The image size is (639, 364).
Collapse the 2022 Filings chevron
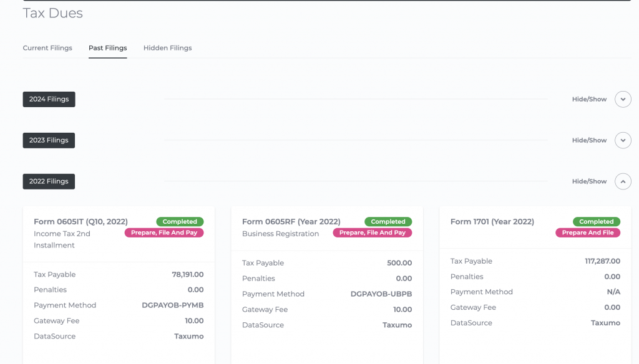623,181
